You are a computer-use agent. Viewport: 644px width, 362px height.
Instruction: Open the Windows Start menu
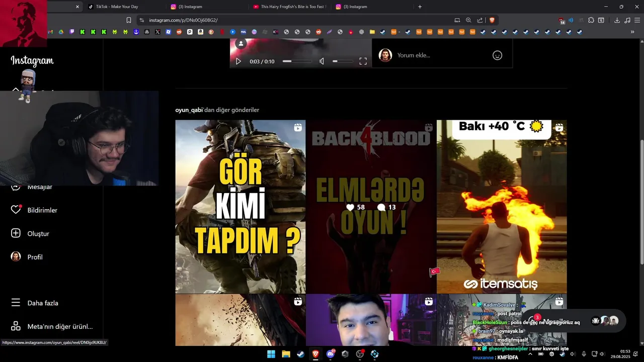271,354
